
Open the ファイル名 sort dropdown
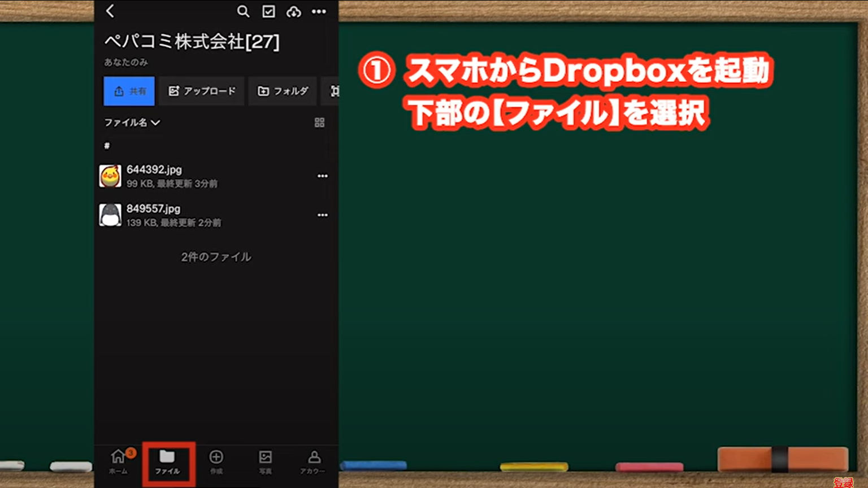pyautogui.click(x=132, y=123)
